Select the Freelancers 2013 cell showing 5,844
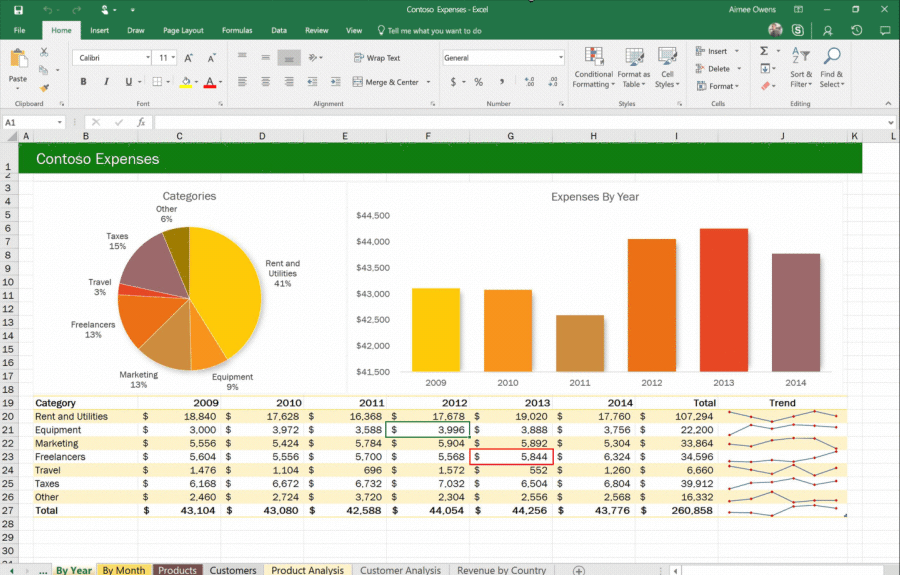 [x=511, y=456]
